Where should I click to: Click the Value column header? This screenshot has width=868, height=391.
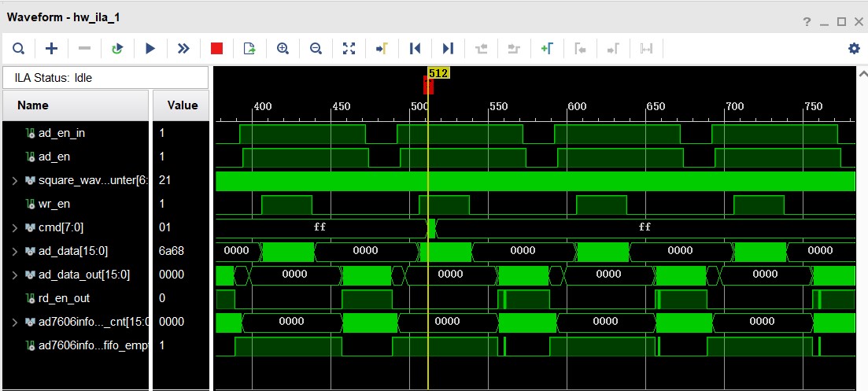click(181, 105)
